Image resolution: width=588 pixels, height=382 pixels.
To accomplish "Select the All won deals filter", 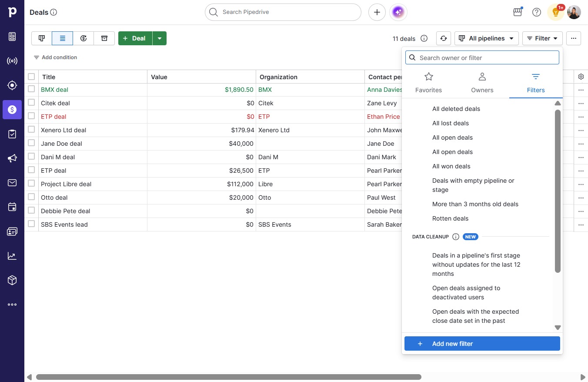I will (x=451, y=166).
